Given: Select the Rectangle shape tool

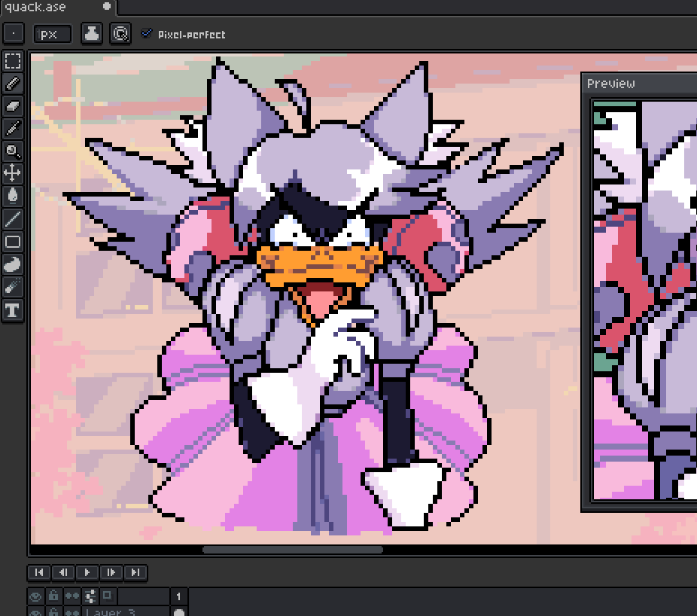Looking at the screenshot, I should click(x=13, y=242).
